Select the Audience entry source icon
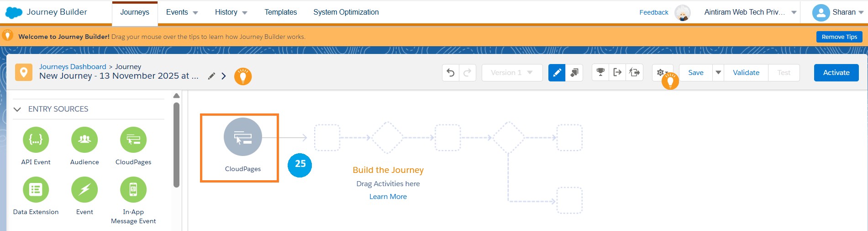The height and width of the screenshot is (231, 868). pyautogui.click(x=84, y=140)
